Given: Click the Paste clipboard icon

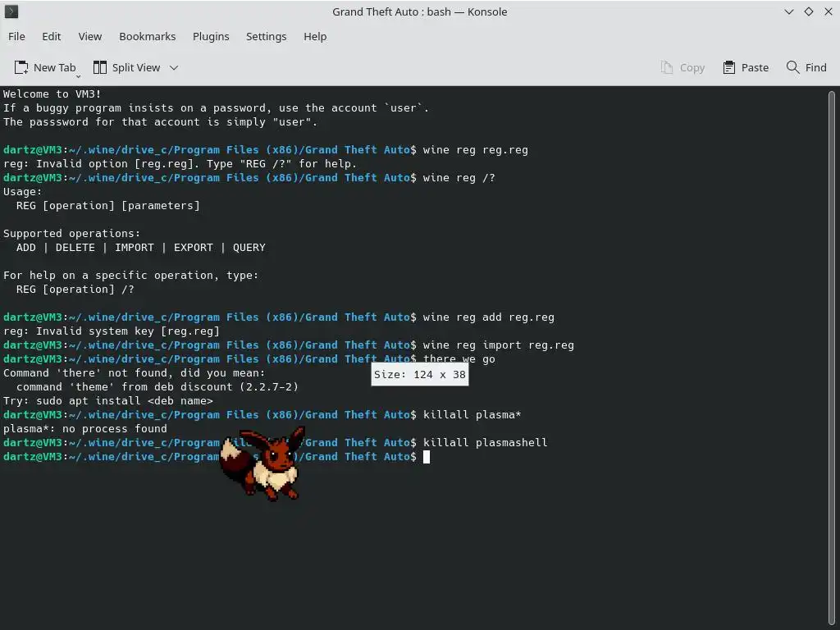Looking at the screenshot, I should (729, 67).
